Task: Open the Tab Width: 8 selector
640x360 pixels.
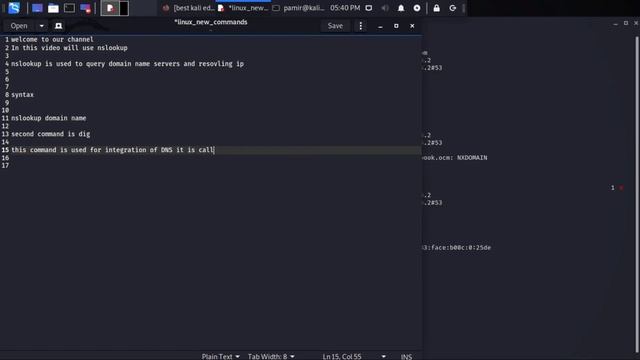Action: (271, 356)
